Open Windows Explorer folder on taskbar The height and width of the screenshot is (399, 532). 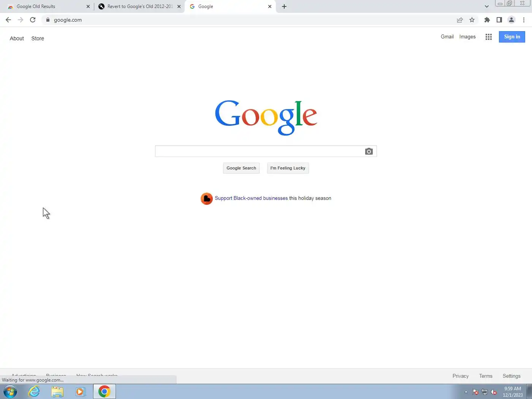(x=57, y=391)
